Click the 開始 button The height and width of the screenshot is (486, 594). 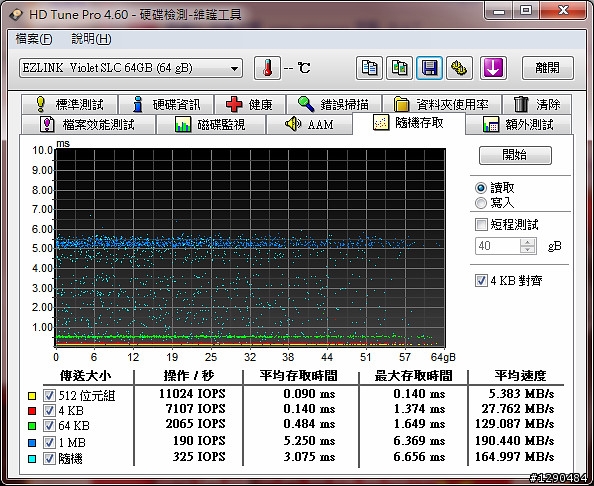click(515, 155)
